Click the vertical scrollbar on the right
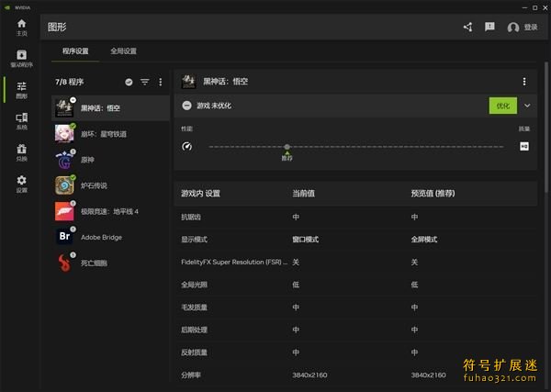Image resolution: width=551 pixels, height=392 pixels. [546, 128]
